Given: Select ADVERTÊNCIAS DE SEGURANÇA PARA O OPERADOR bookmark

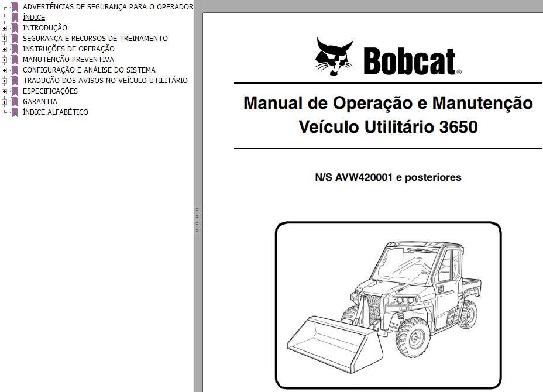Looking at the screenshot, I should pos(108,6).
